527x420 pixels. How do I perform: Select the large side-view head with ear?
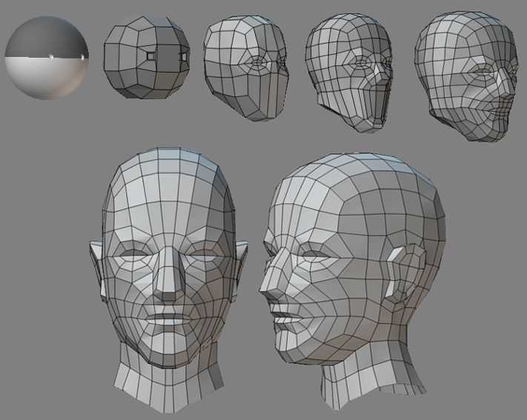(352, 281)
